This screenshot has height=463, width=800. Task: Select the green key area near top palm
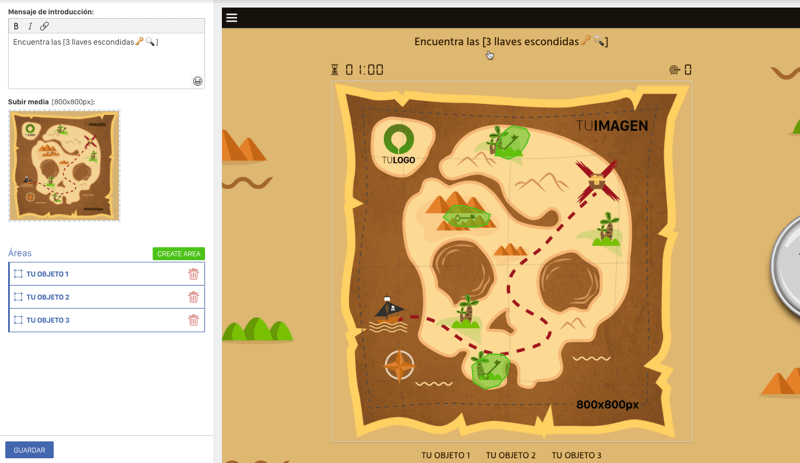[512, 142]
